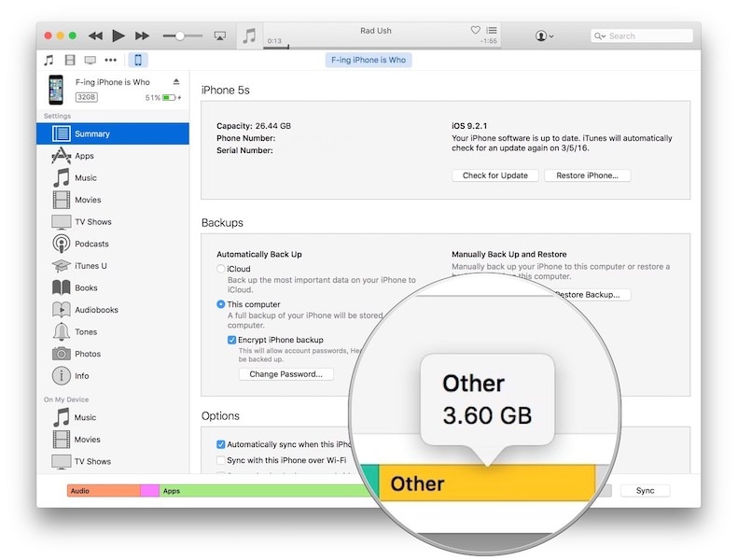Click the Audio storage bar segment
Viewport: 738px width, 560px height.
pyautogui.click(x=104, y=491)
